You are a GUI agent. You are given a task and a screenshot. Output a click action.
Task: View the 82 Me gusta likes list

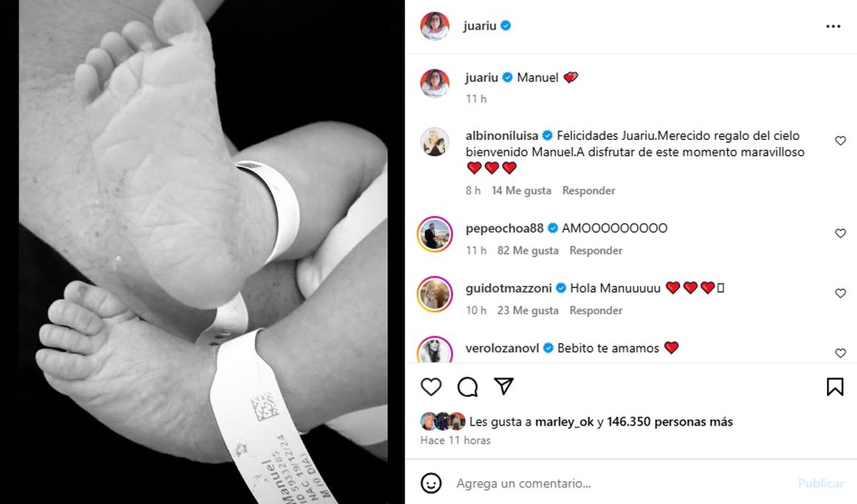[x=528, y=251]
